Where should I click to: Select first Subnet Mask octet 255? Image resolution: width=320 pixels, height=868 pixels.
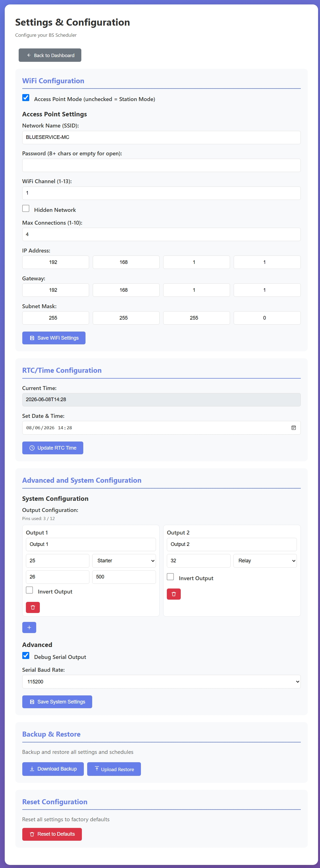click(x=56, y=318)
